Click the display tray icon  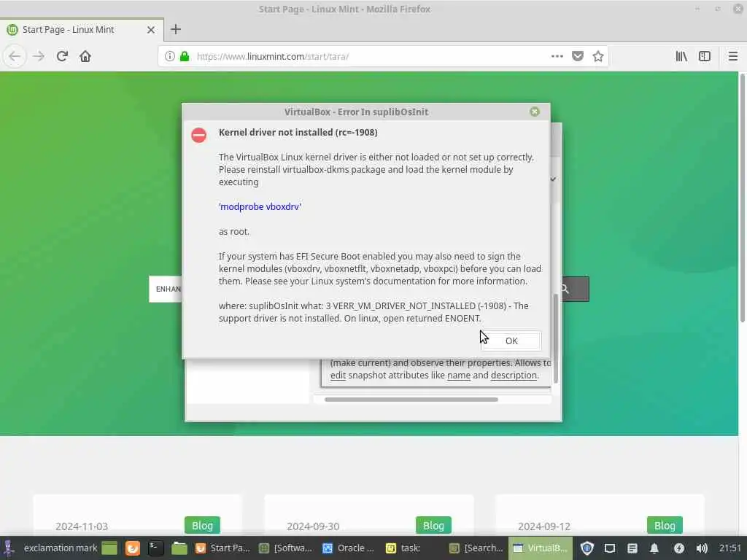[x=610, y=548]
